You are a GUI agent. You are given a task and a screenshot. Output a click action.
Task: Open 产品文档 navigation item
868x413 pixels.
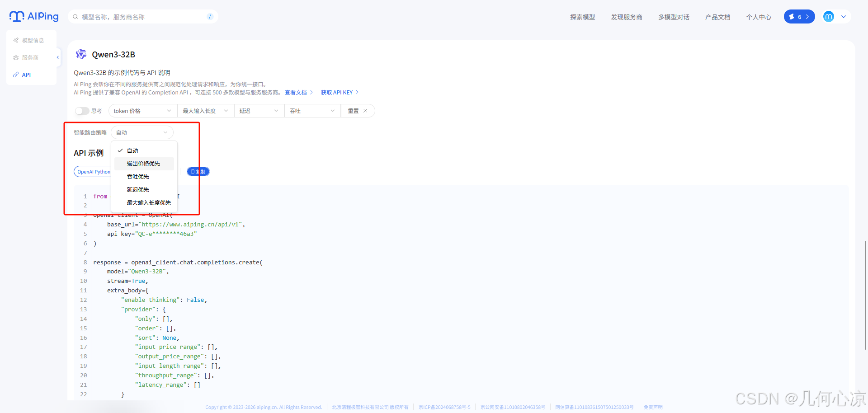pyautogui.click(x=717, y=17)
